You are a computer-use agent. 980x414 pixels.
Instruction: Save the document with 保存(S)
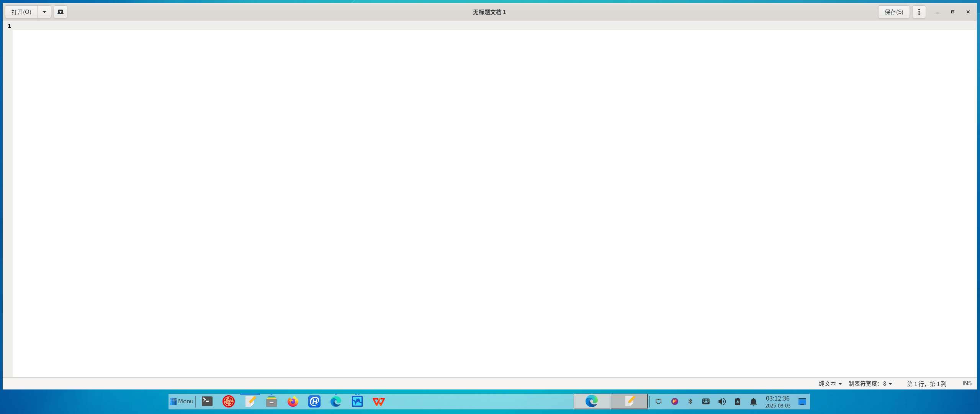pos(893,12)
